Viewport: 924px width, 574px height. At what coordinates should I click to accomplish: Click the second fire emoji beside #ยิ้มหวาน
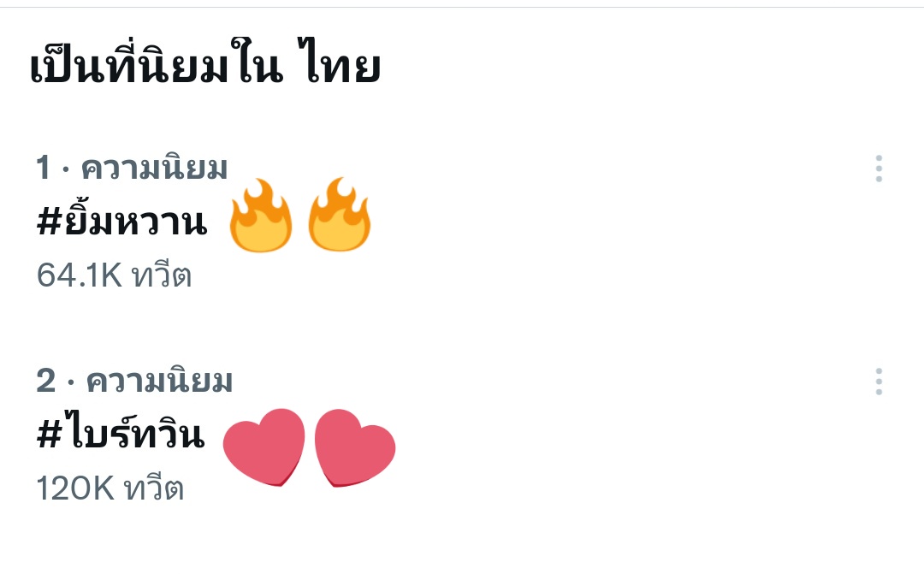(340, 215)
